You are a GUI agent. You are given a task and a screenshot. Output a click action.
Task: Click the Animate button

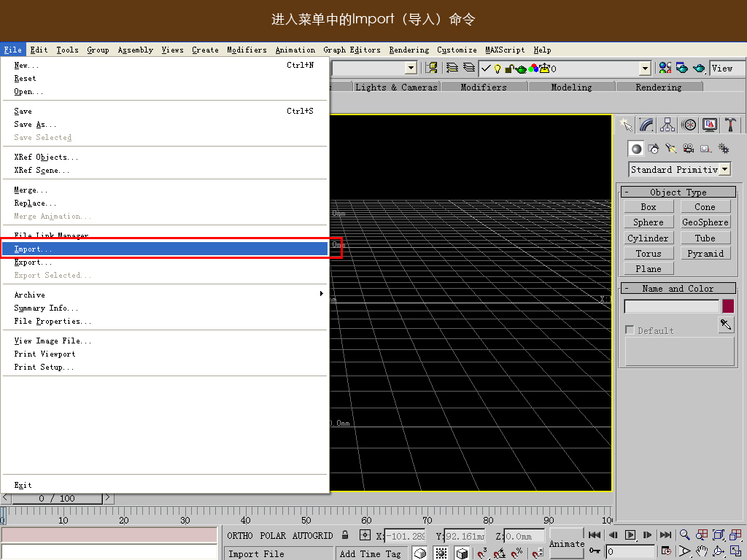click(566, 543)
